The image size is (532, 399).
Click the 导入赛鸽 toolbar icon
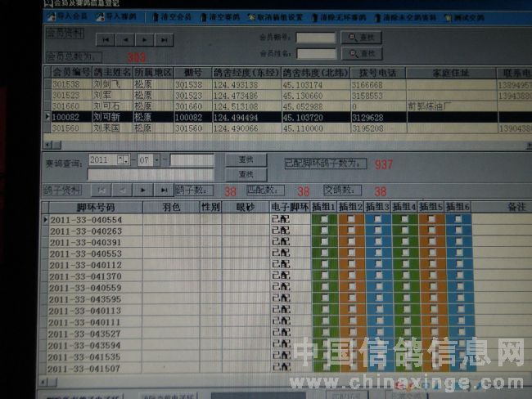(119, 16)
